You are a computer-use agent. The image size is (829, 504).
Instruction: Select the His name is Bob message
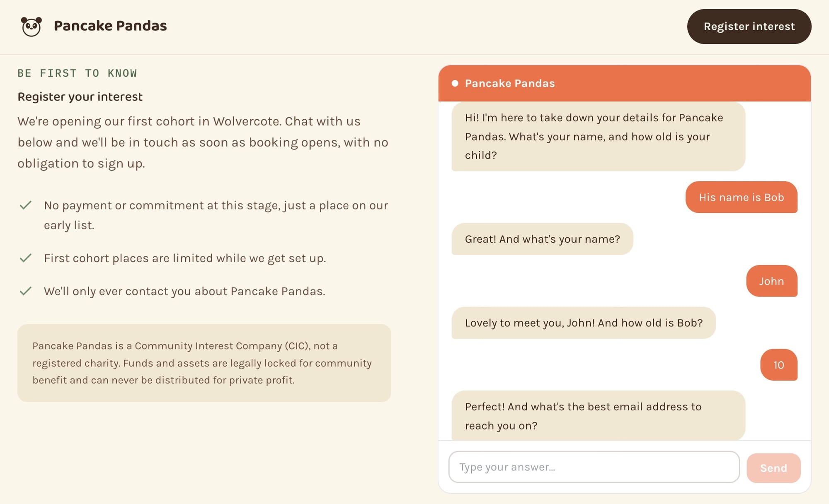pyautogui.click(x=741, y=197)
